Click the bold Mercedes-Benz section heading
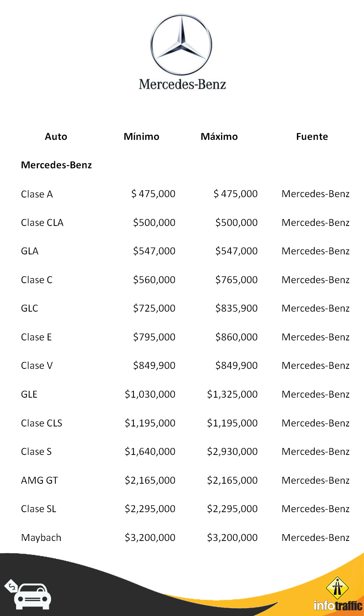 pos(56,165)
